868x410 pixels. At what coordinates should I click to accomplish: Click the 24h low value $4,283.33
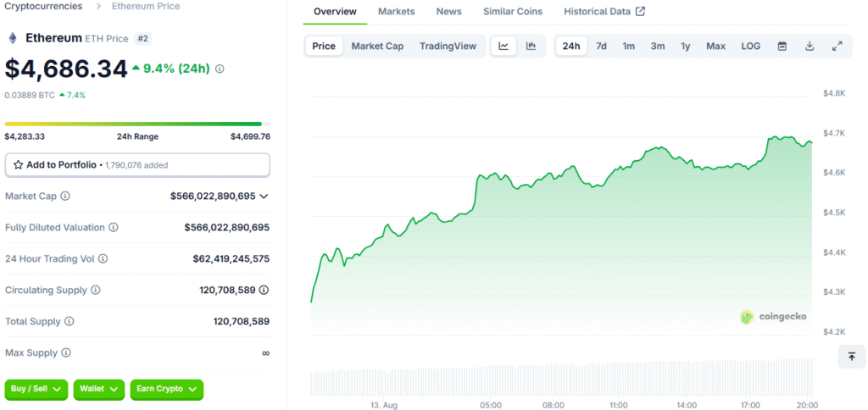[24, 136]
